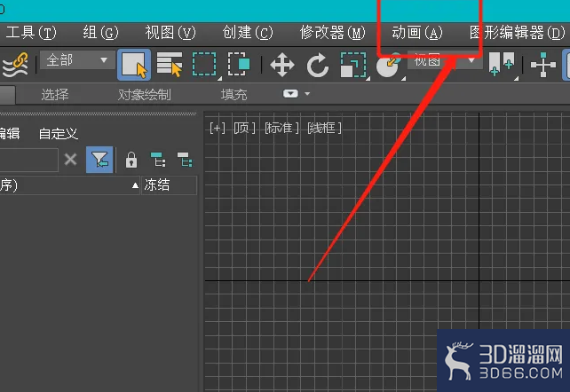Screen dimensions: 570x392
Task: Toggle the ribbon minimize button
Action: pyautogui.click(x=290, y=94)
